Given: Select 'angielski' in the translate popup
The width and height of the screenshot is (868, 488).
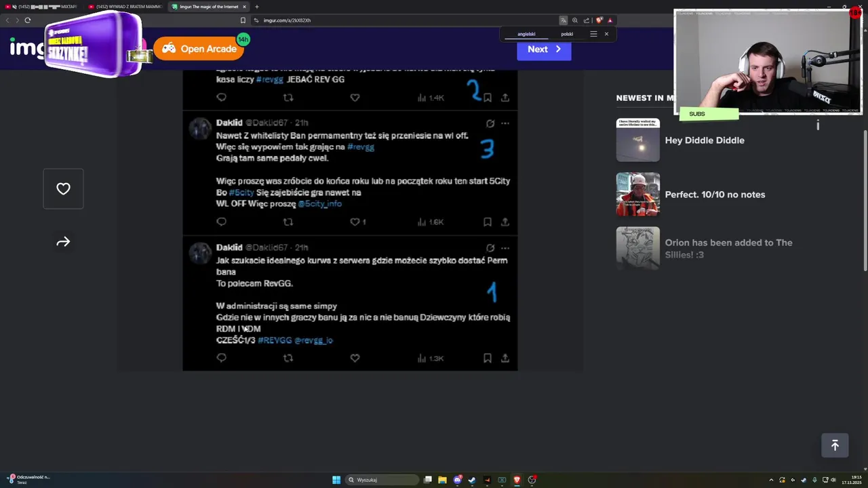Looking at the screenshot, I should (526, 34).
